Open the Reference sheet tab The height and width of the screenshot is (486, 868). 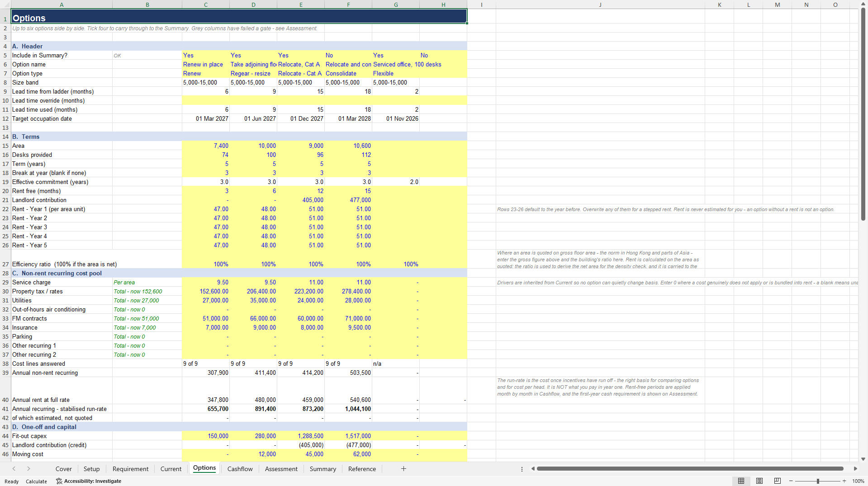(362, 469)
